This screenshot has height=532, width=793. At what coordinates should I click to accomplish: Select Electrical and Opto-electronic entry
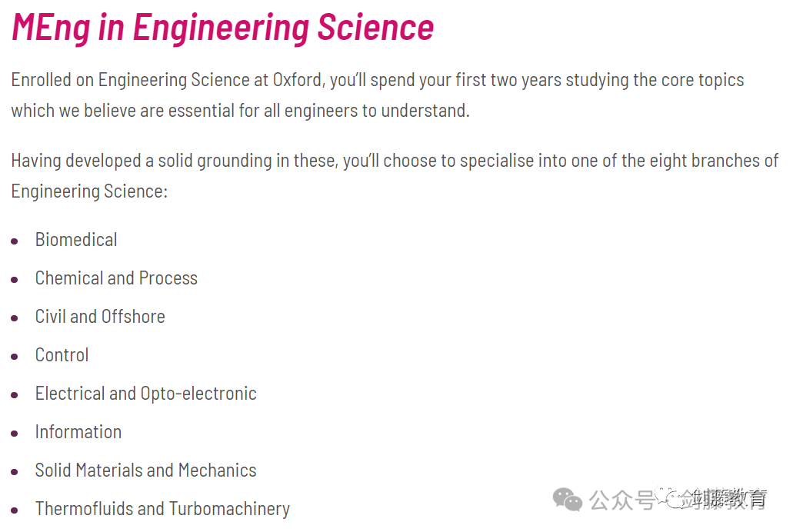click(145, 394)
